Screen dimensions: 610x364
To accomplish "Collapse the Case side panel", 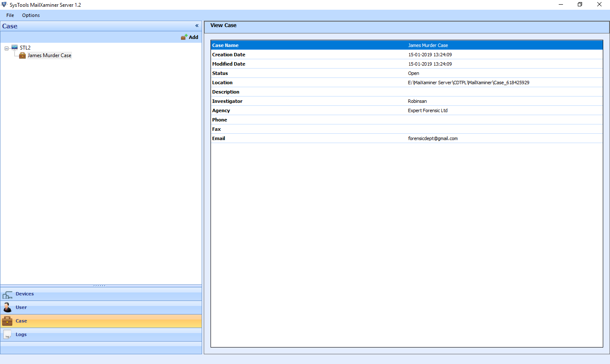I will tap(197, 26).
